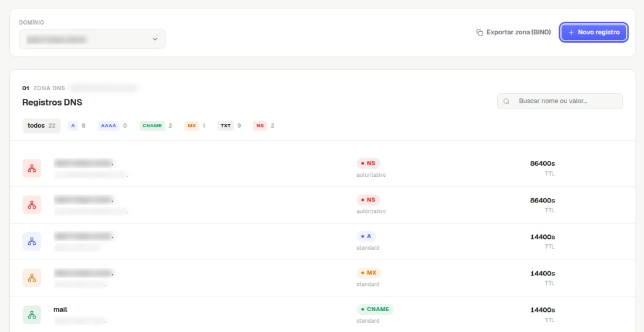Click the A type badge in record row
The height and width of the screenshot is (332, 644).
click(366, 236)
